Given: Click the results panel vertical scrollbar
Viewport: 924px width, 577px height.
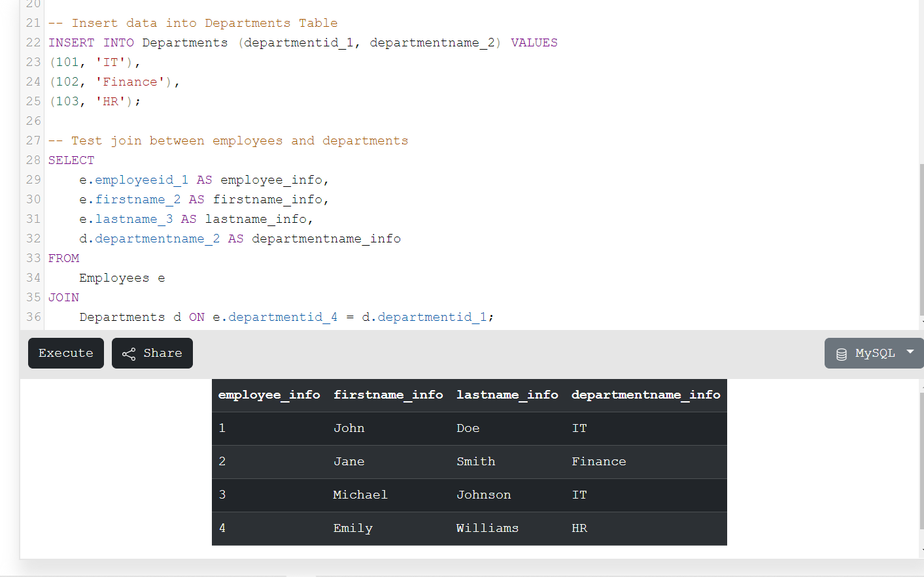Looking at the screenshot, I should (921, 457).
